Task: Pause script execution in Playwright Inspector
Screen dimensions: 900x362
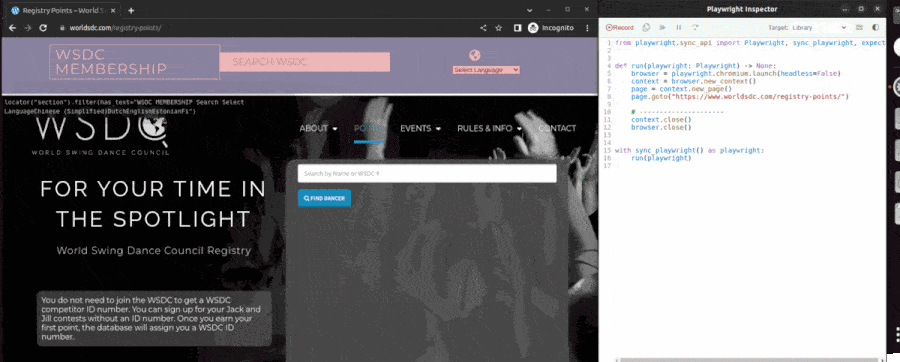Action: pyautogui.click(x=678, y=28)
